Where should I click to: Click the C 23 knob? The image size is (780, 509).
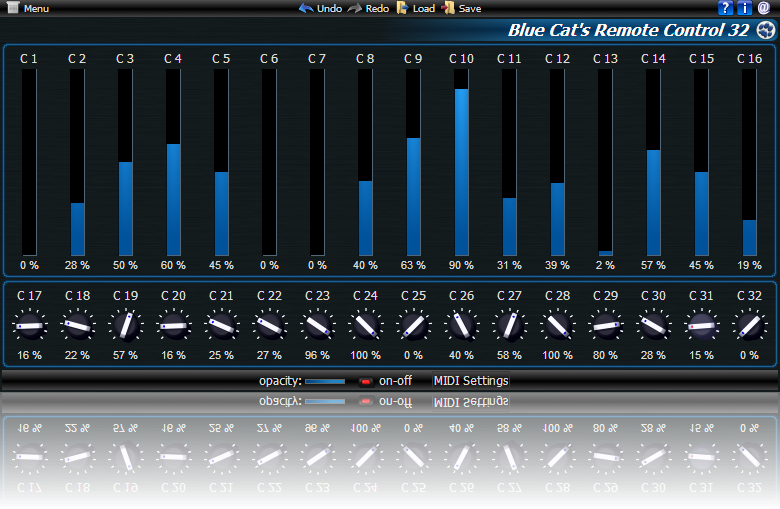[317, 325]
